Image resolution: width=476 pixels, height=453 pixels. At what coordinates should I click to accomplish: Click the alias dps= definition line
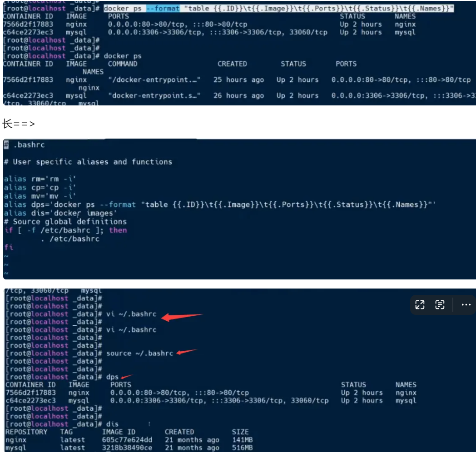[x=220, y=204]
